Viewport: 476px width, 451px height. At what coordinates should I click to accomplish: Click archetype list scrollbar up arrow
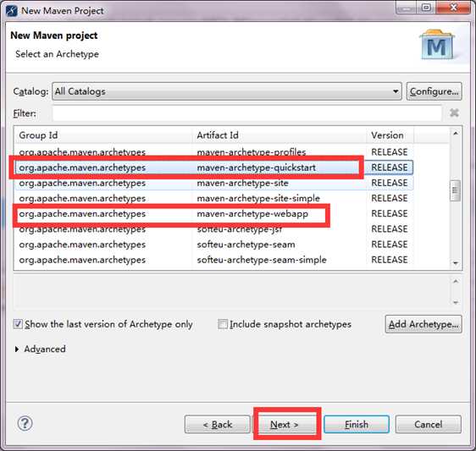coord(456,133)
